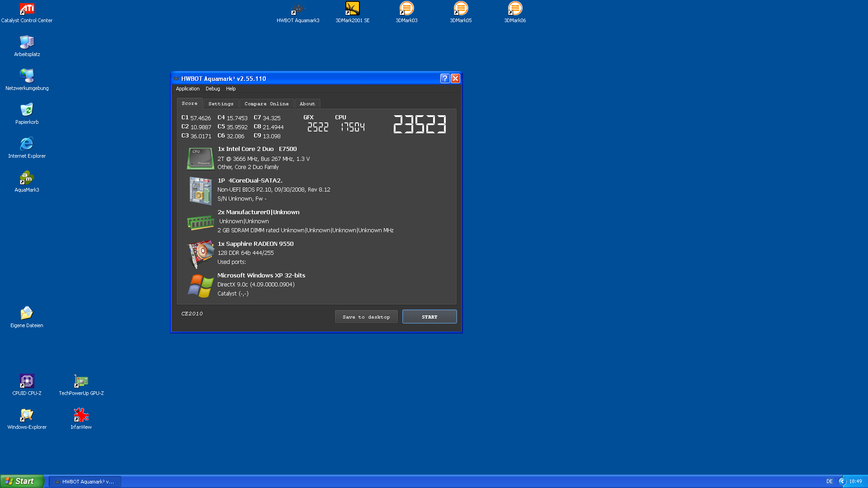Click C9 value 13.098
This screenshot has height=488, width=868.
pos(271,136)
